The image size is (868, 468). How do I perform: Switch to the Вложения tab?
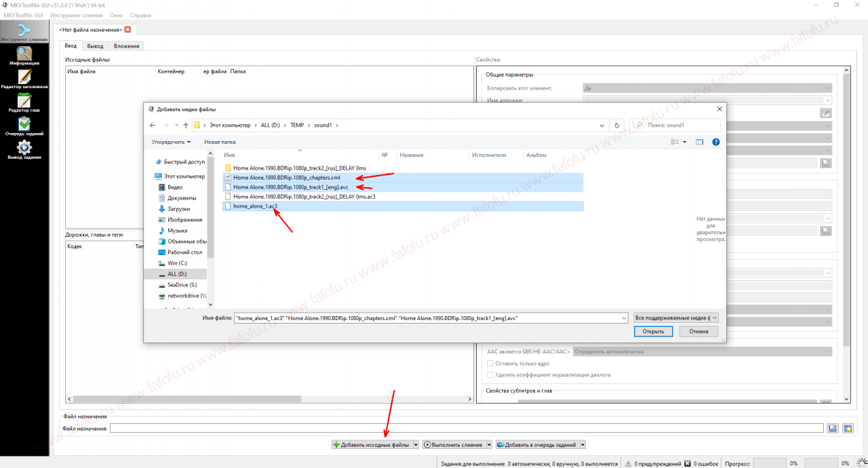click(x=127, y=46)
